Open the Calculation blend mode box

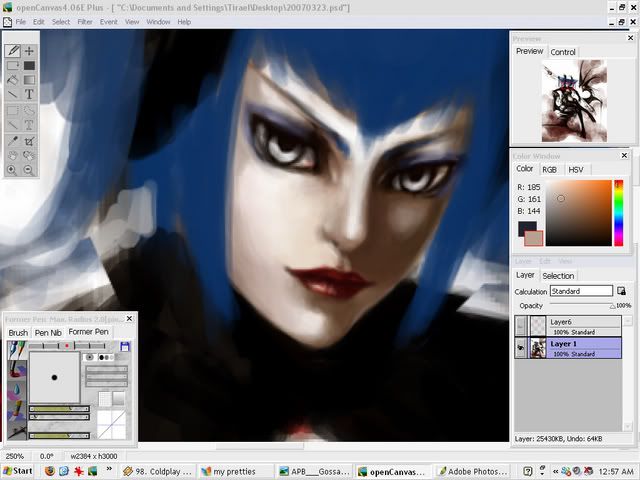[581, 291]
